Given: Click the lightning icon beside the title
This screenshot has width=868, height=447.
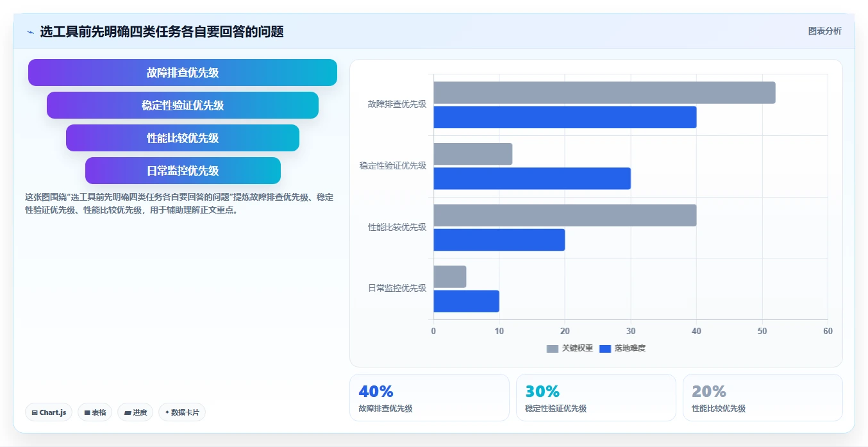Looking at the screenshot, I should pyautogui.click(x=30, y=32).
